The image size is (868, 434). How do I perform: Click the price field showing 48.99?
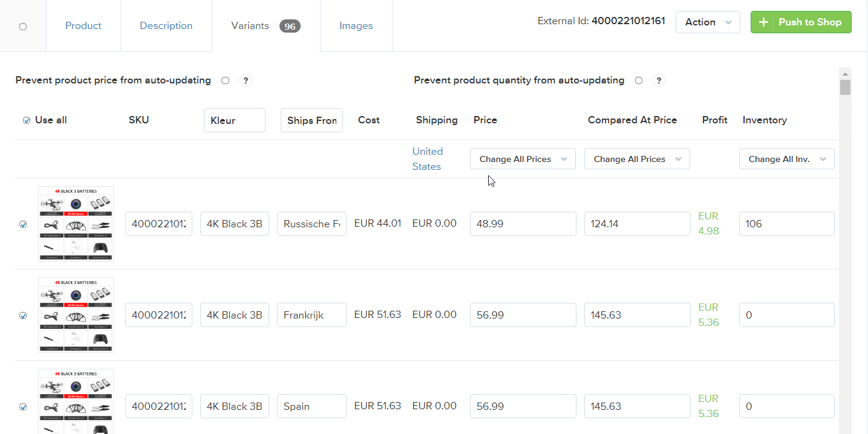click(x=523, y=224)
